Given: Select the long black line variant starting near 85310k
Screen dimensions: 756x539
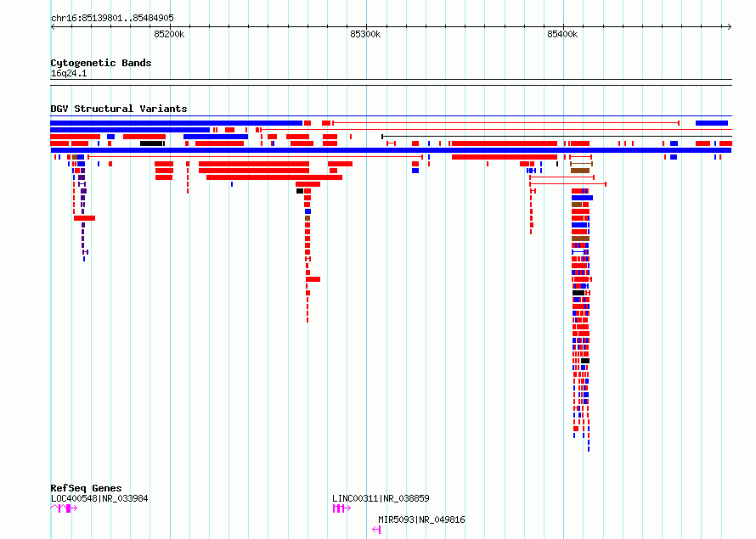Looking at the screenshot, I should pyautogui.click(x=557, y=137).
